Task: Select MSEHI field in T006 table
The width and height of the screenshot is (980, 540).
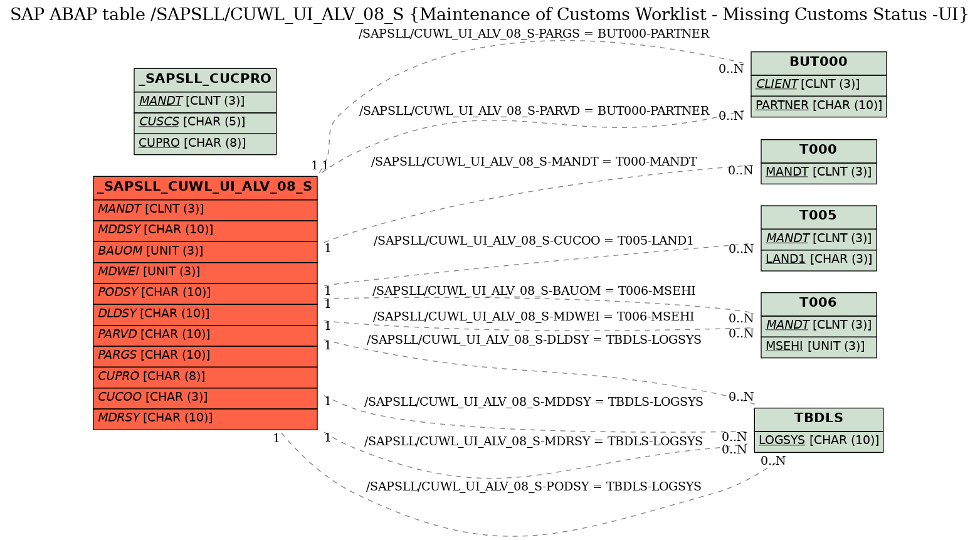Action: coord(818,347)
